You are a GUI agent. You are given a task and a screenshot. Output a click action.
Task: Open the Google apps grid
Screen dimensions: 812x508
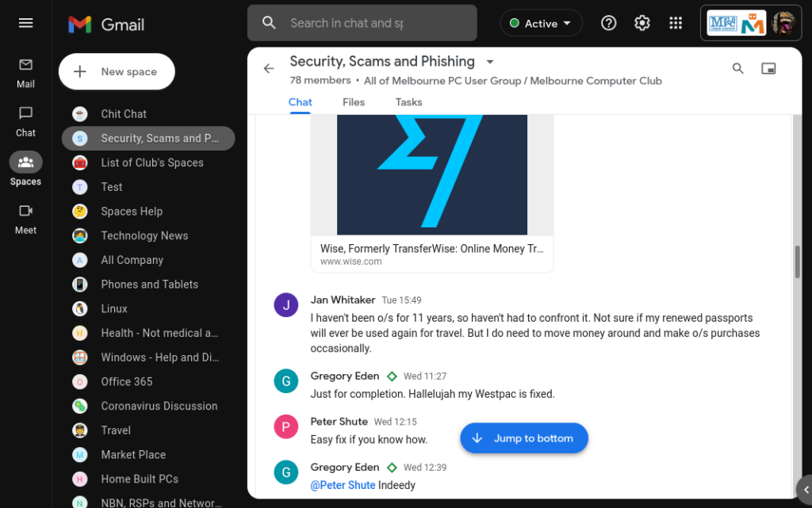[x=676, y=23]
